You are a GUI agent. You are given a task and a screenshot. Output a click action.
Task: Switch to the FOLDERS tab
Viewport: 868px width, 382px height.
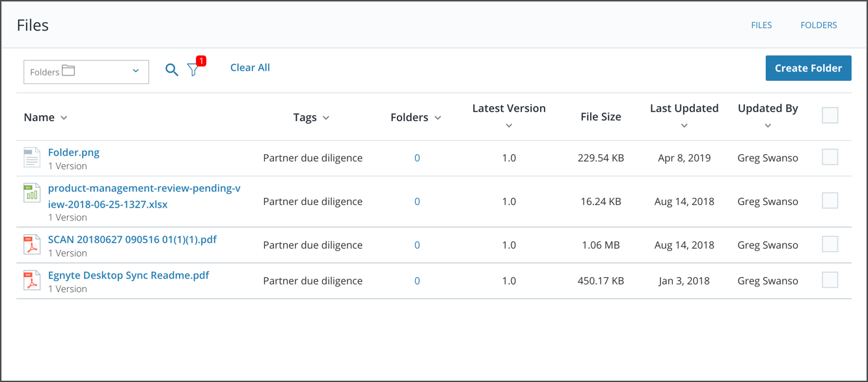pos(819,25)
